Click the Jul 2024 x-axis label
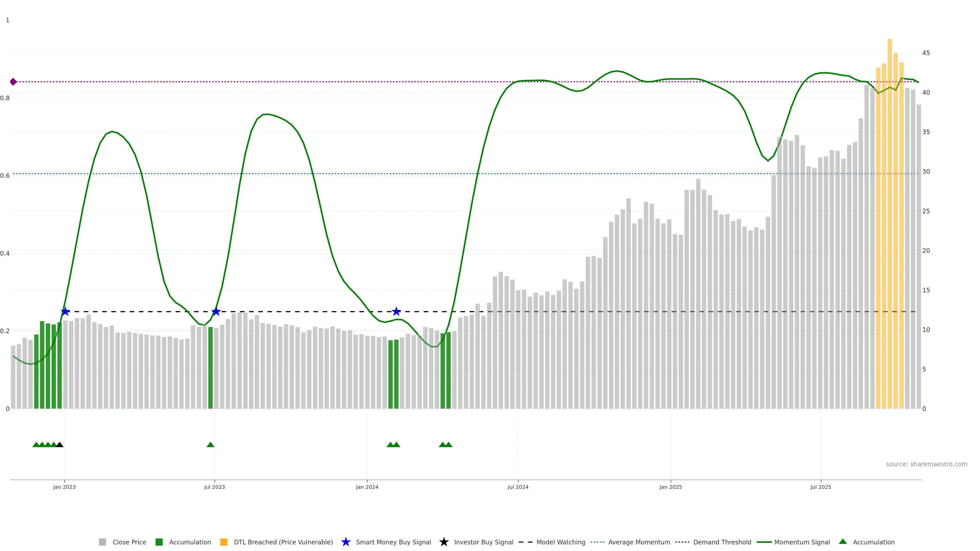 coord(518,487)
